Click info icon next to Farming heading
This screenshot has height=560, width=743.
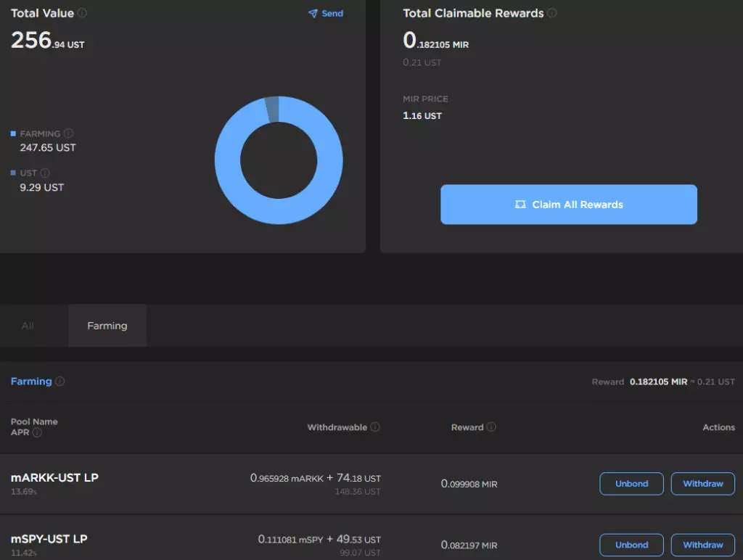[x=60, y=382]
